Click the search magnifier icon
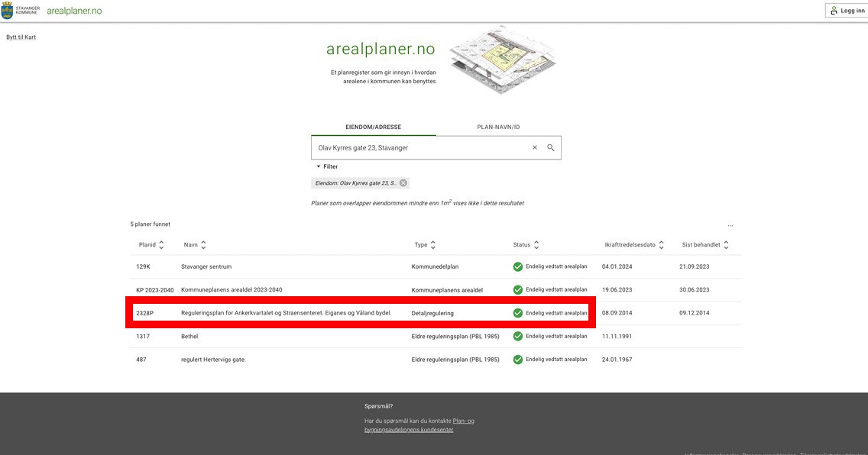 coord(550,147)
